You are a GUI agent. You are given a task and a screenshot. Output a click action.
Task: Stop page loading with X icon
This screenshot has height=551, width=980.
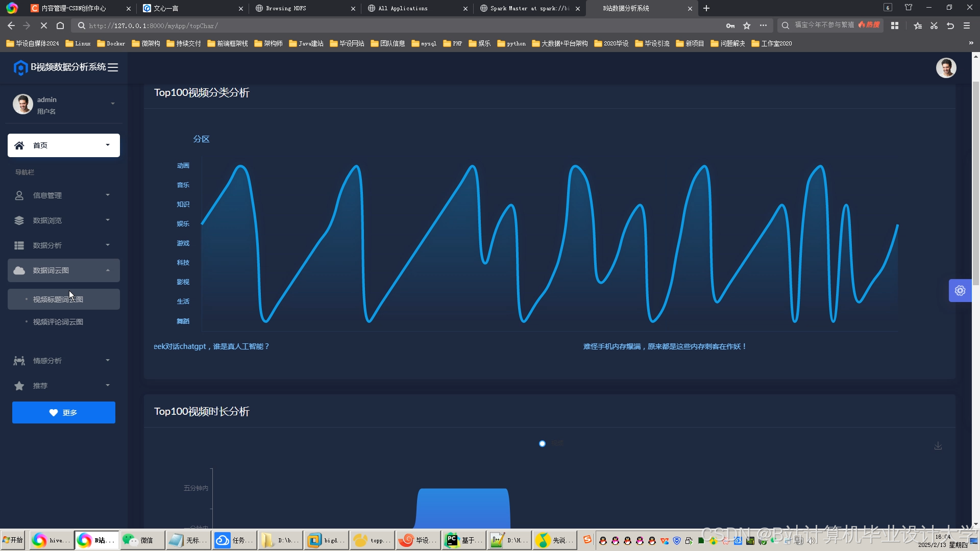(x=43, y=26)
